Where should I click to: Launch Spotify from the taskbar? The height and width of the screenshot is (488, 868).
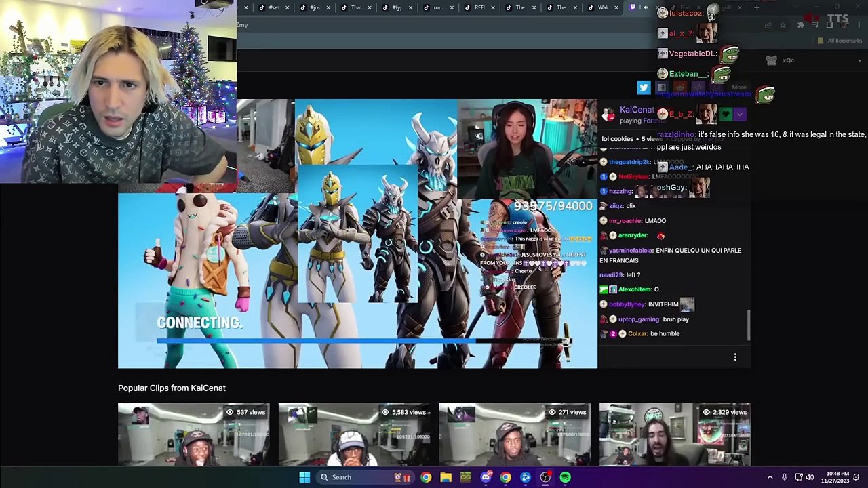(565, 477)
